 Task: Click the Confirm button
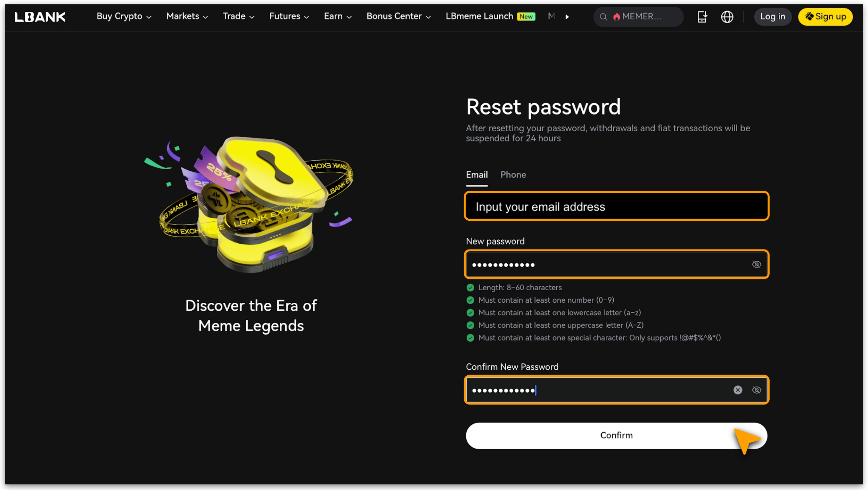616,435
